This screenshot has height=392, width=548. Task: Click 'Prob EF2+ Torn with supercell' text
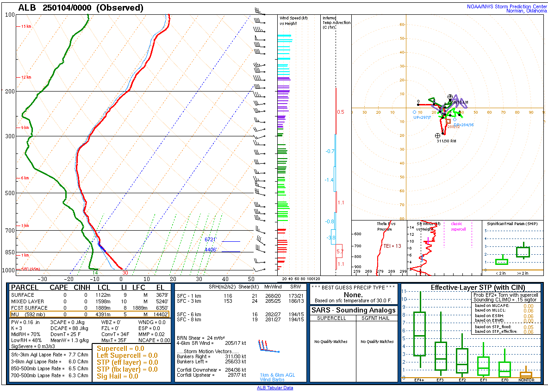point(506,295)
